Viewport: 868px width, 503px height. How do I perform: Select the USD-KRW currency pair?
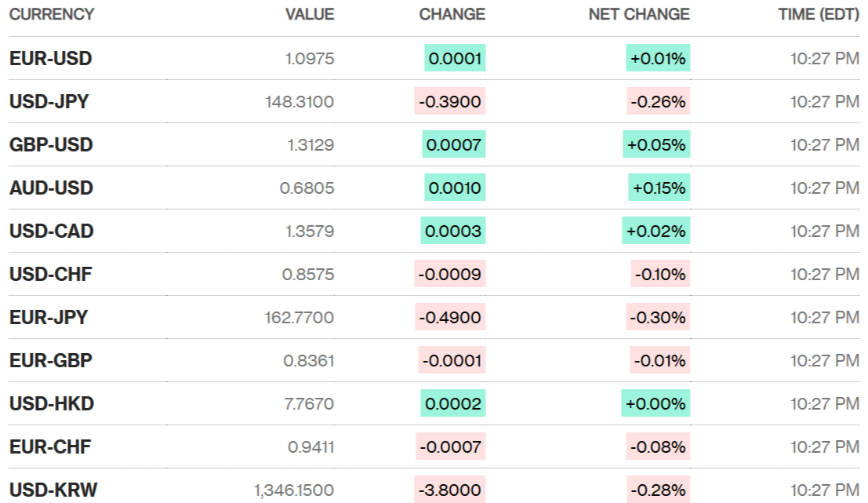click(x=53, y=490)
